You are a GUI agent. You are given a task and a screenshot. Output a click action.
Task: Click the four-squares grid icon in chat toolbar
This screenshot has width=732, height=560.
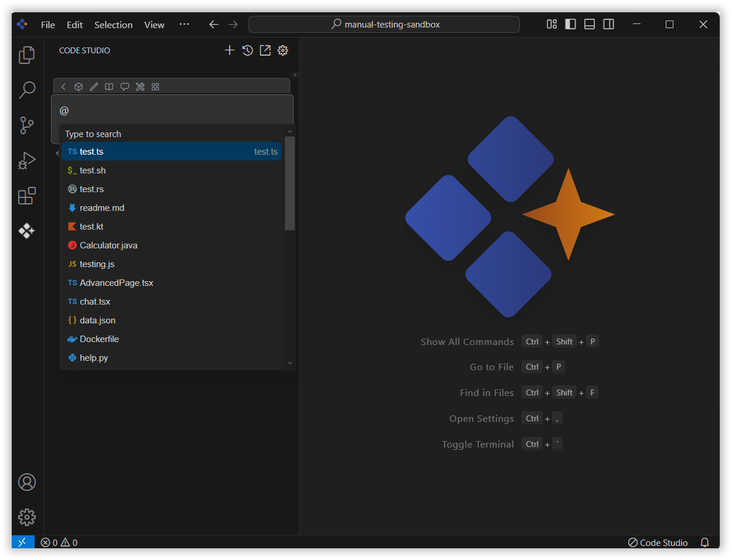click(155, 87)
